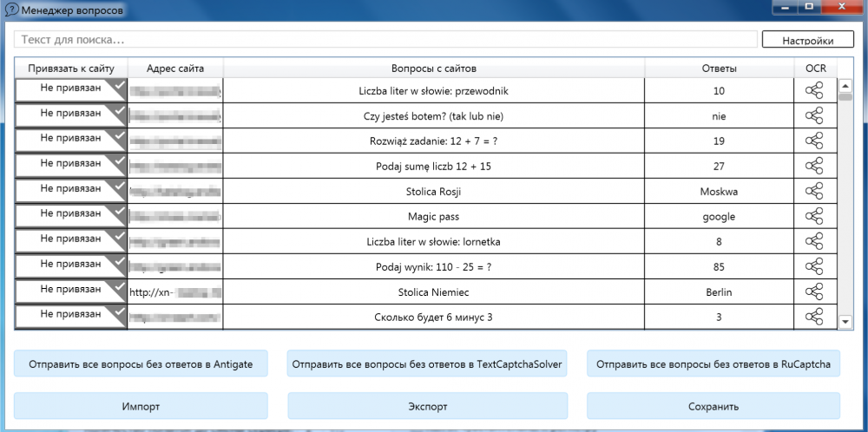868x432 pixels.
Task: Click answer cell '85'
Action: [719, 267]
